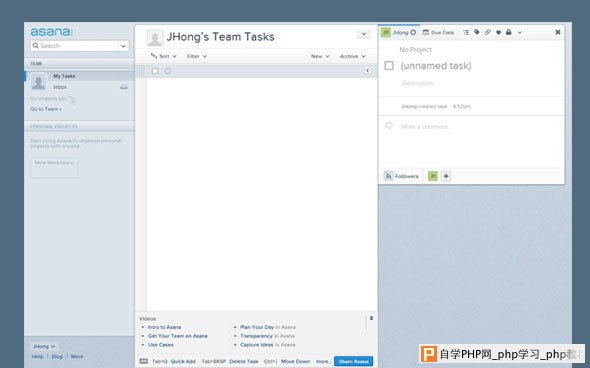Click the comment bubble icon
The height and width of the screenshot is (368, 590).
(x=389, y=126)
